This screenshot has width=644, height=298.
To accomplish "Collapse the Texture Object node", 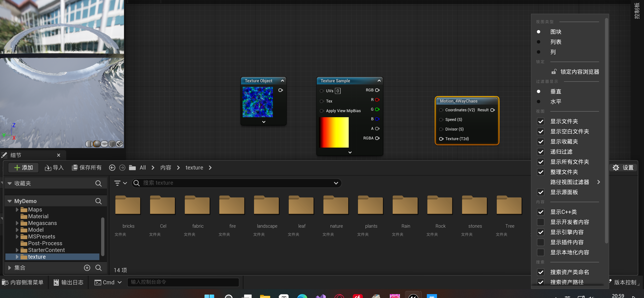I will tap(282, 81).
